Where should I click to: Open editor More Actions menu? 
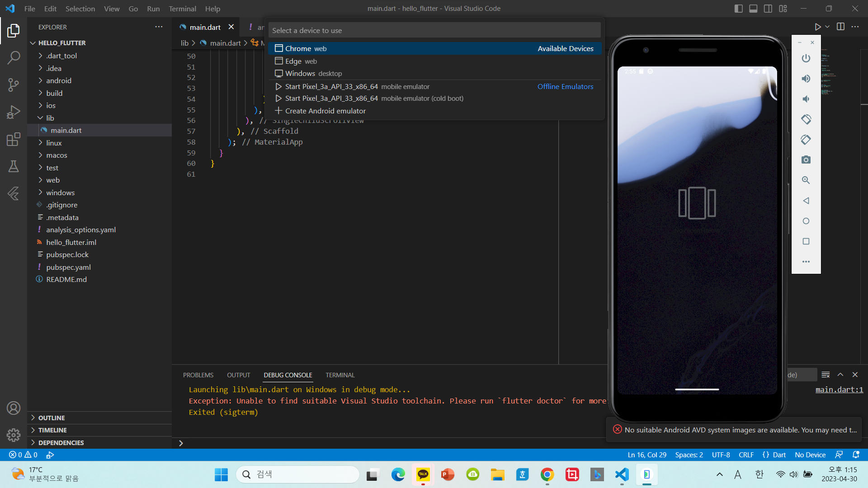pos(855,27)
